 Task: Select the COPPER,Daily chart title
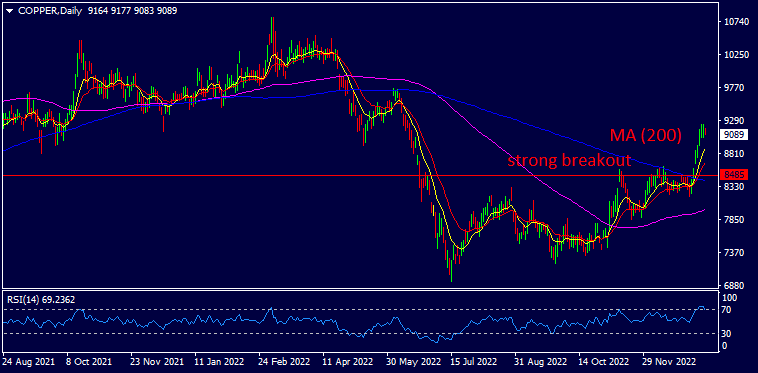[50, 11]
